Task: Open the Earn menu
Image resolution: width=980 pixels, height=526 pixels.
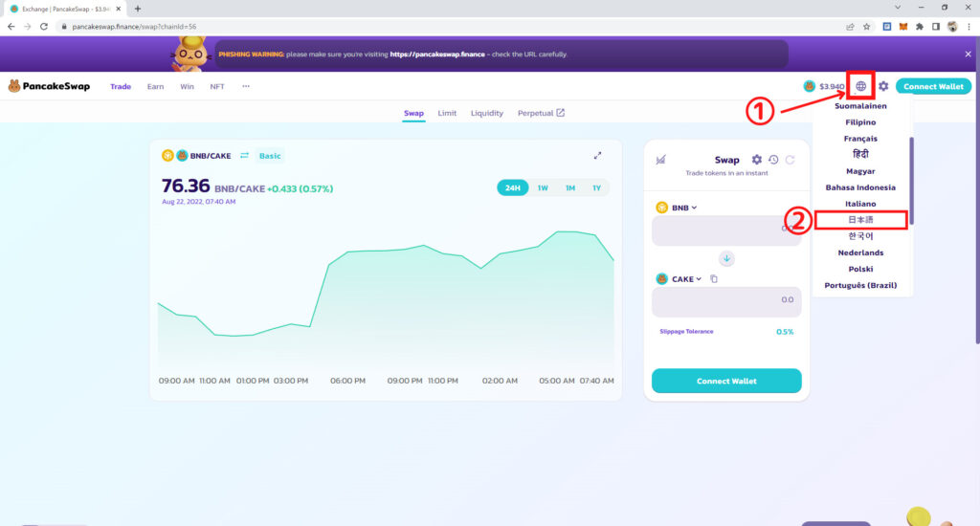Action: pos(156,87)
